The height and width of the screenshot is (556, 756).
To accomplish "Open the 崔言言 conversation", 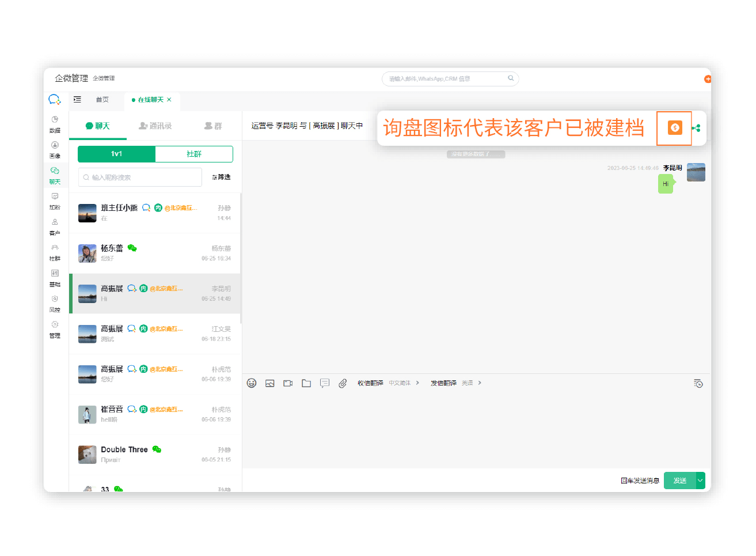I will (155, 415).
